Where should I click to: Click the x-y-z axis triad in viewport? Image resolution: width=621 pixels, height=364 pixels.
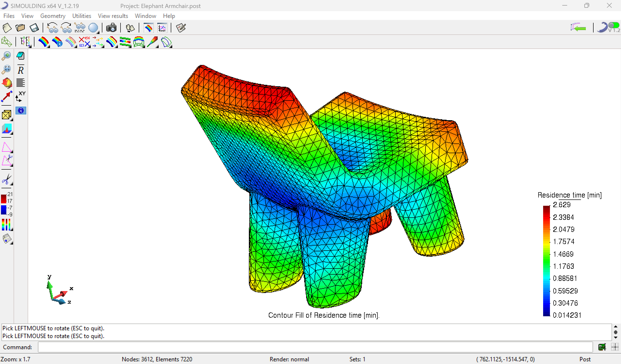pos(59,290)
